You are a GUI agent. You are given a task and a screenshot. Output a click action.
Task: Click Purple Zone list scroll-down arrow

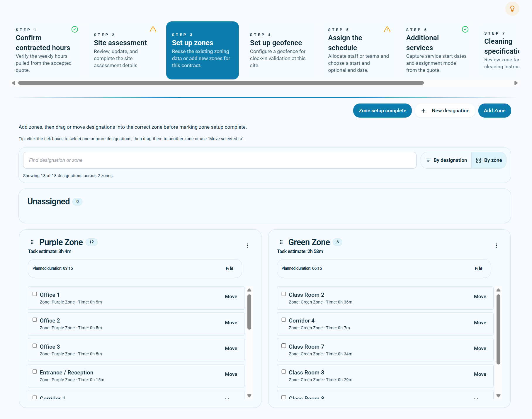(249, 396)
